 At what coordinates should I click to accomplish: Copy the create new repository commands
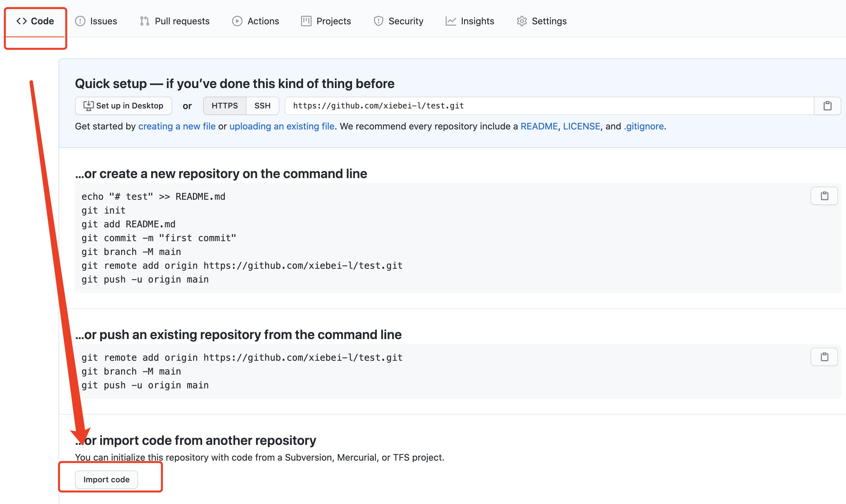824,196
